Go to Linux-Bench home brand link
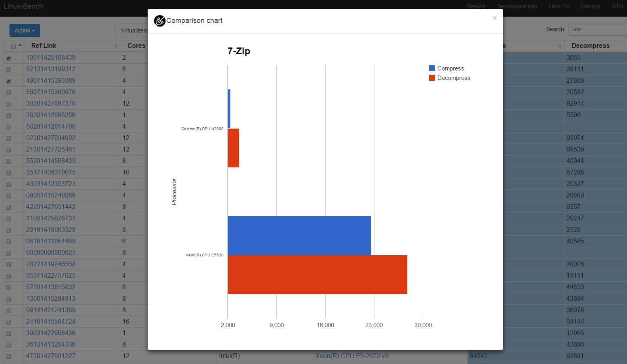The width and height of the screenshot is (627, 364). (23, 6)
